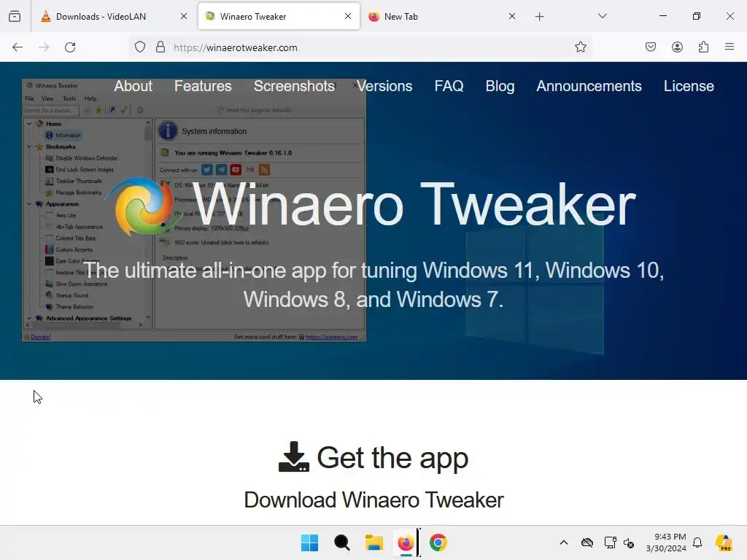Go back to the previous page
747x560 pixels.
(18, 47)
